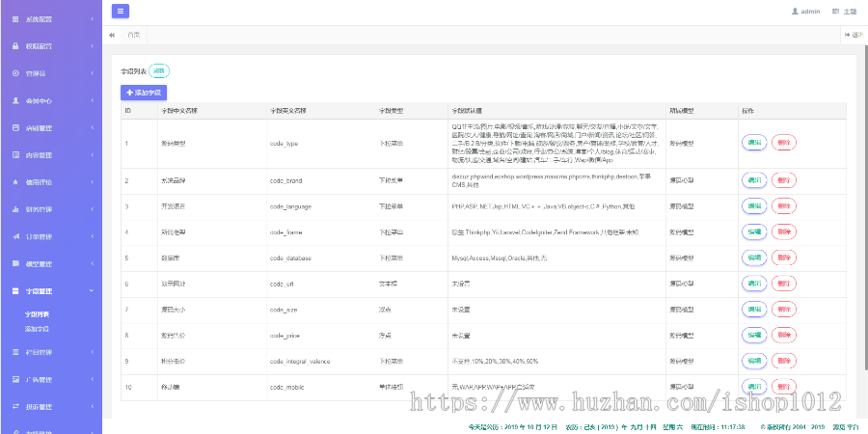The image size is (868, 434).
Task: Click the user icon next to admin
Action: coord(795,11)
